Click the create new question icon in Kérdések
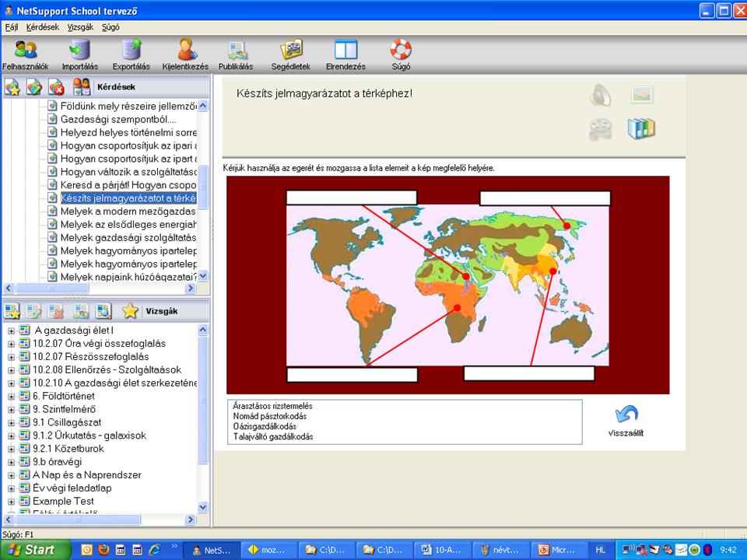 click(12, 87)
